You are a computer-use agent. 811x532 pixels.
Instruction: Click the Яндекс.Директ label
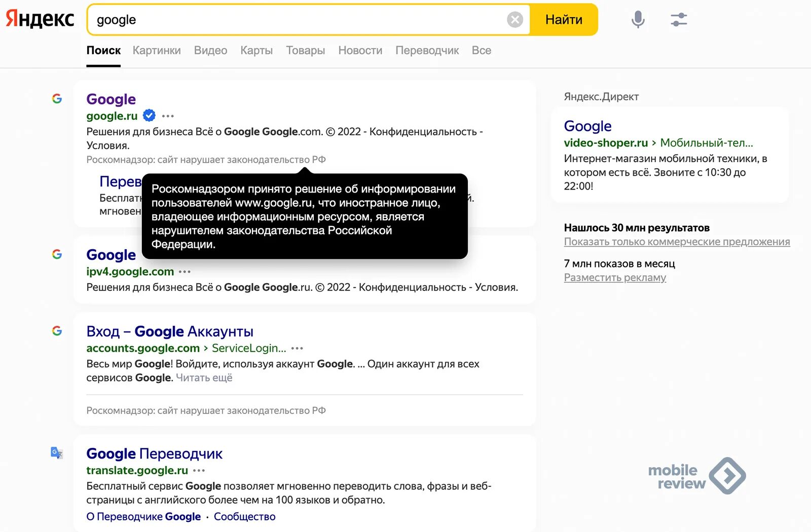point(601,96)
